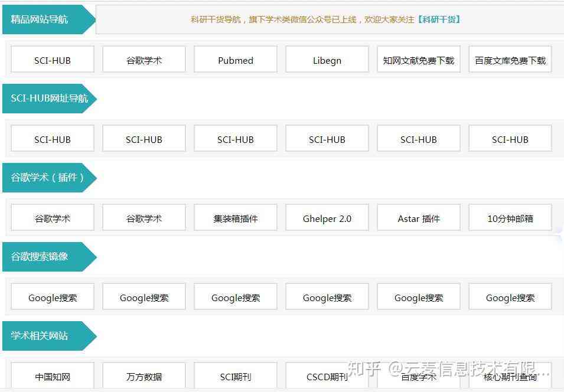Select the SCI-HUB网址导航 section header
This screenshot has height=392, width=564.
(x=50, y=99)
